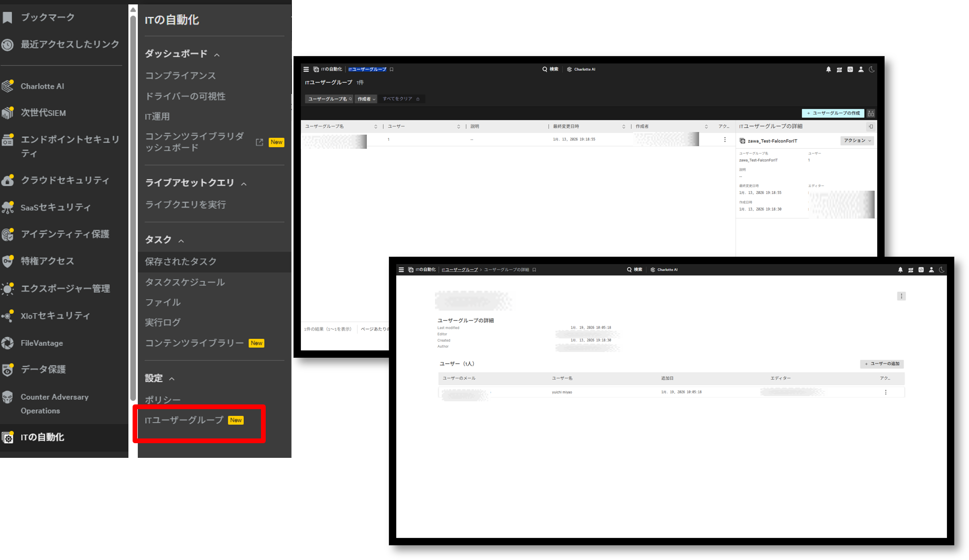Click the ユーザーグループの作成 button
This screenshot has height=560, width=969.
833,113
